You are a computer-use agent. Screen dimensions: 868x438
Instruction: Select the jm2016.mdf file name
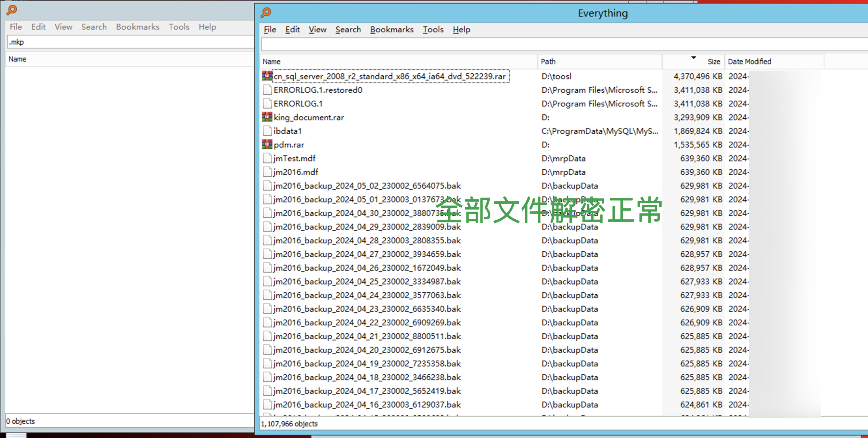296,172
